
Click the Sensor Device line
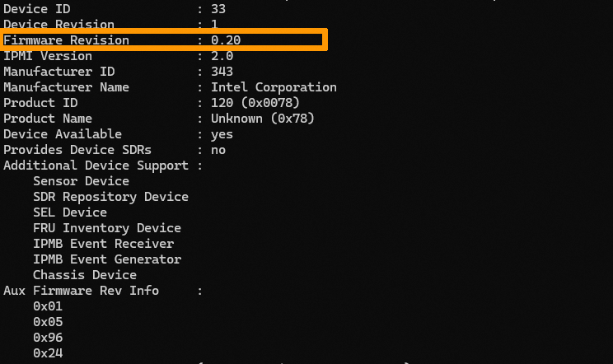[x=81, y=181]
